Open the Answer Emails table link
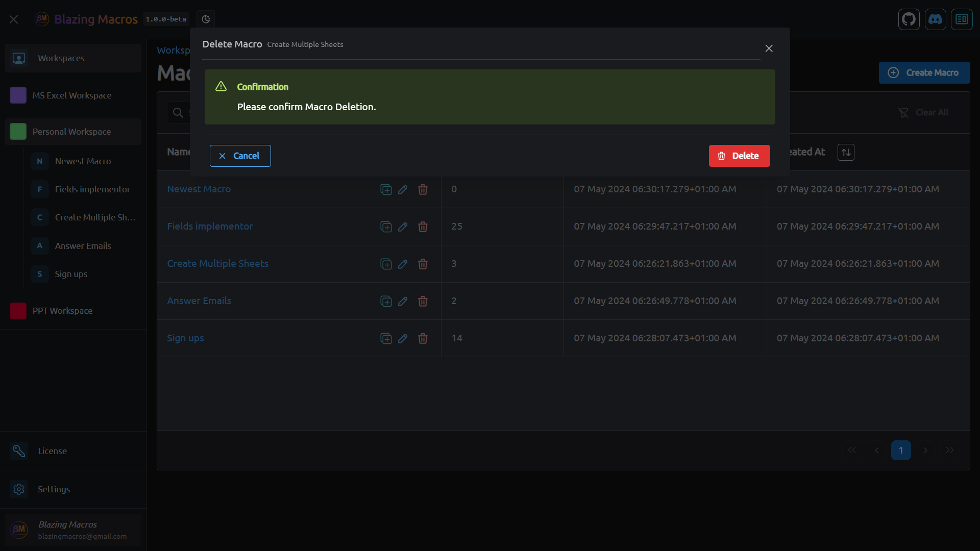The width and height of the screenshot is (980, 551). (x=199, y=300)
